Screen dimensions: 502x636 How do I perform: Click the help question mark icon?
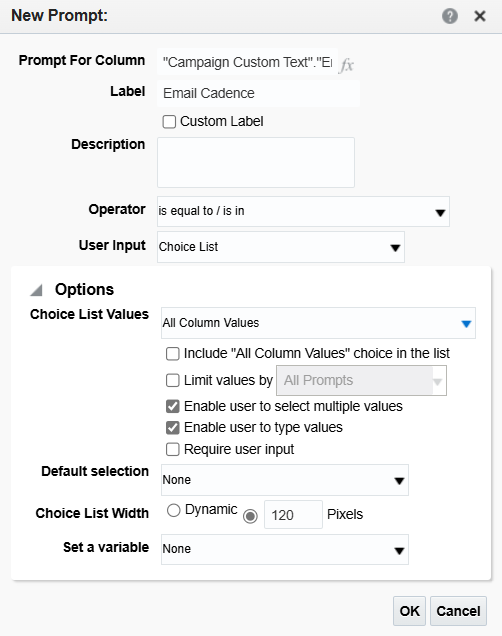point(450,16)
